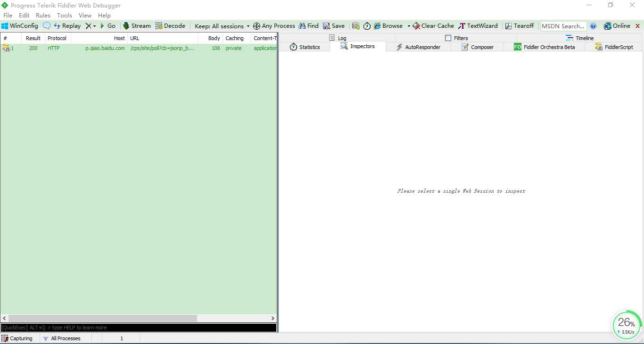This screenshot has width=644, height=344.
Task: Click the Online status indicator
Action: click(617, 26)
